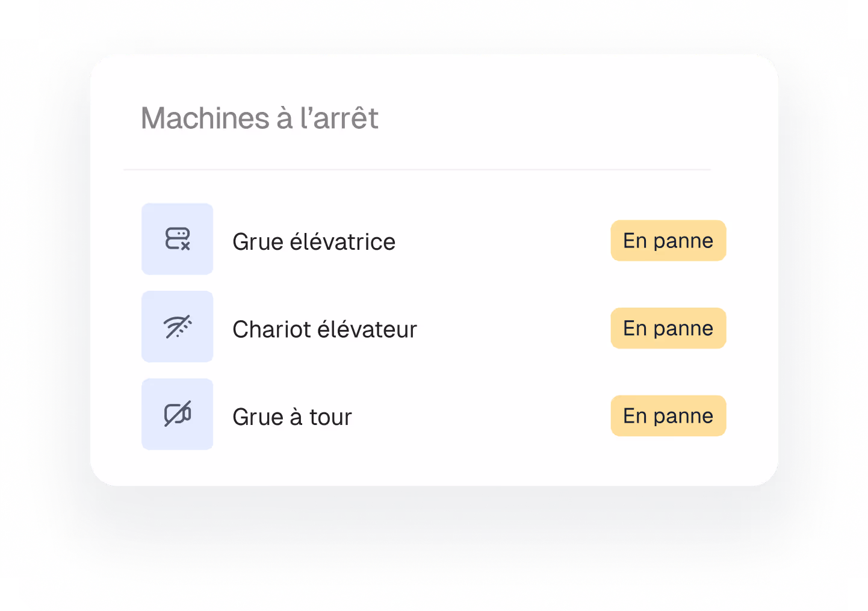
Task: Click the disconnected-signal icon in the second row
Action: 177,326
